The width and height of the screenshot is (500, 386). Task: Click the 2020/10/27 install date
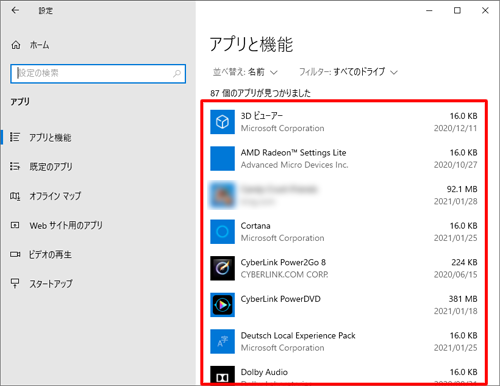click(455, 165)
